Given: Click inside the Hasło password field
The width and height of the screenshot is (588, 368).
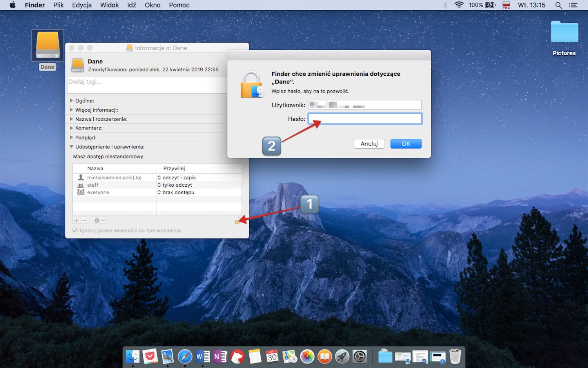Looking at the screenshot, I should (x=365, y=118).
